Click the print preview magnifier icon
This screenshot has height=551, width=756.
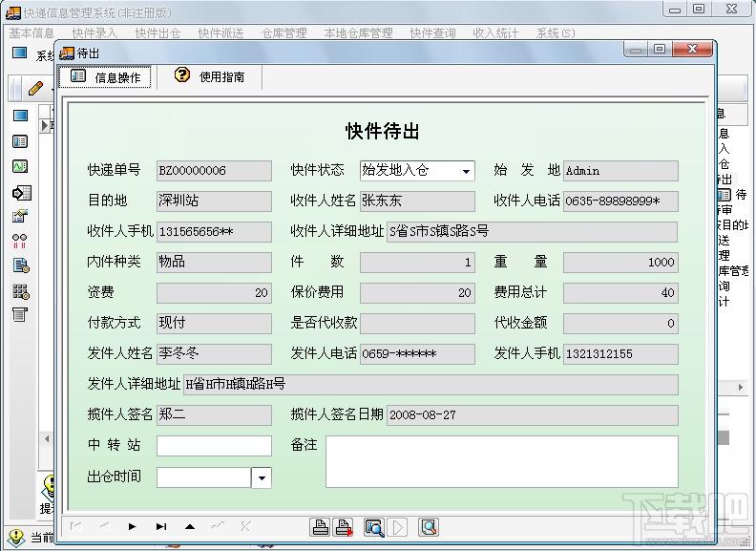(x=374, y=528)
